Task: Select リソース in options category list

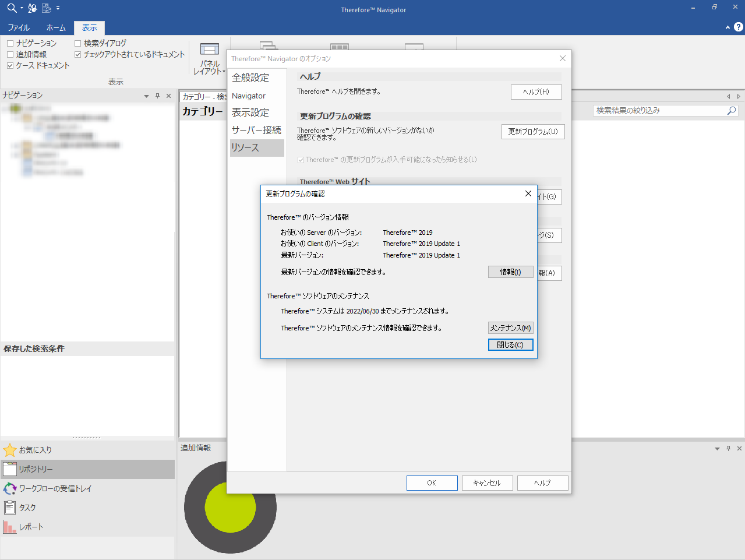Action: click(257, 147)
